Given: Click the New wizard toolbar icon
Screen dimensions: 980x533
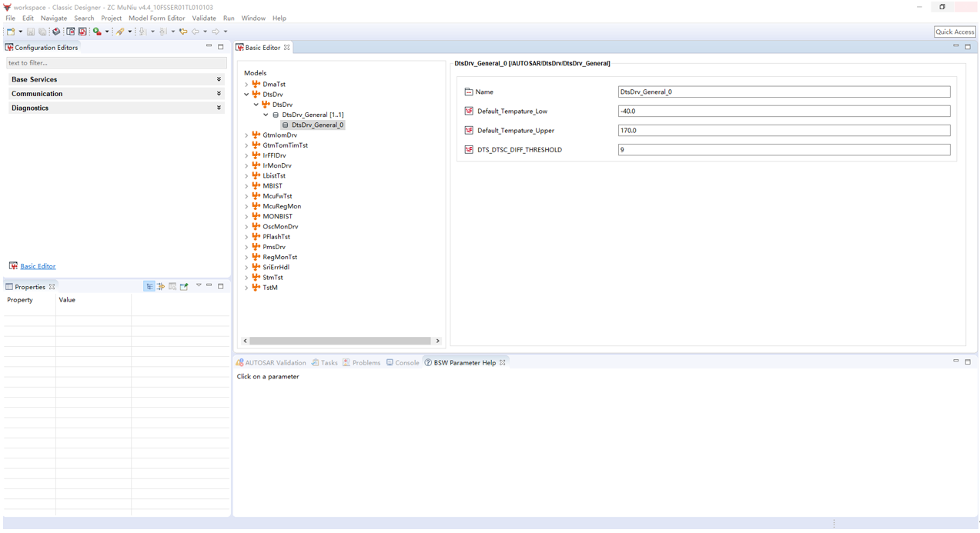Looking at the screenshot, I should (11, 32).
